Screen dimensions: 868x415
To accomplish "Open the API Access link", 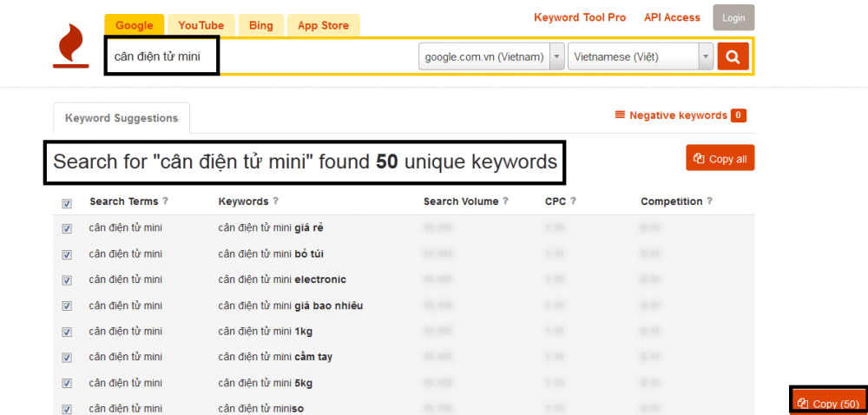I will 672,17.
